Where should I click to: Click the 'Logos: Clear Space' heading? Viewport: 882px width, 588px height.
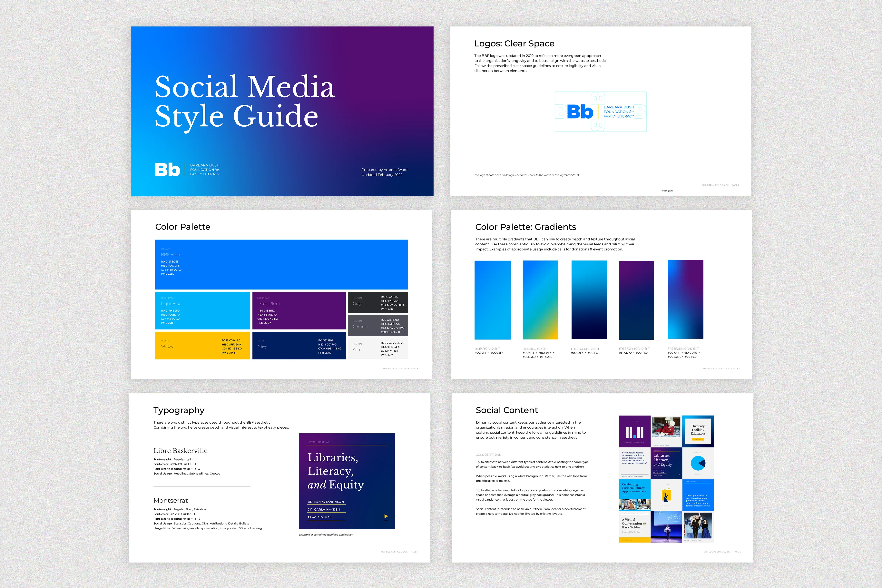(514, 44)
